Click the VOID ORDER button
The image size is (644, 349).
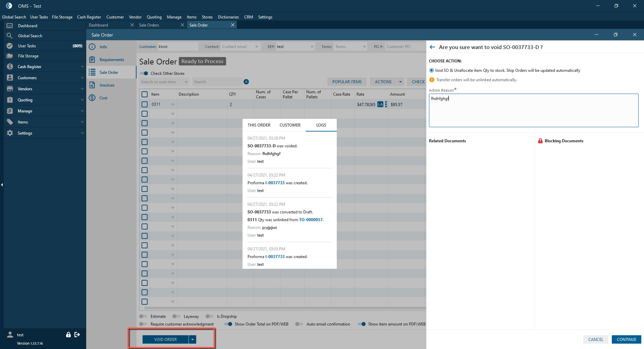pyautogui.click(x=165, y=340)
